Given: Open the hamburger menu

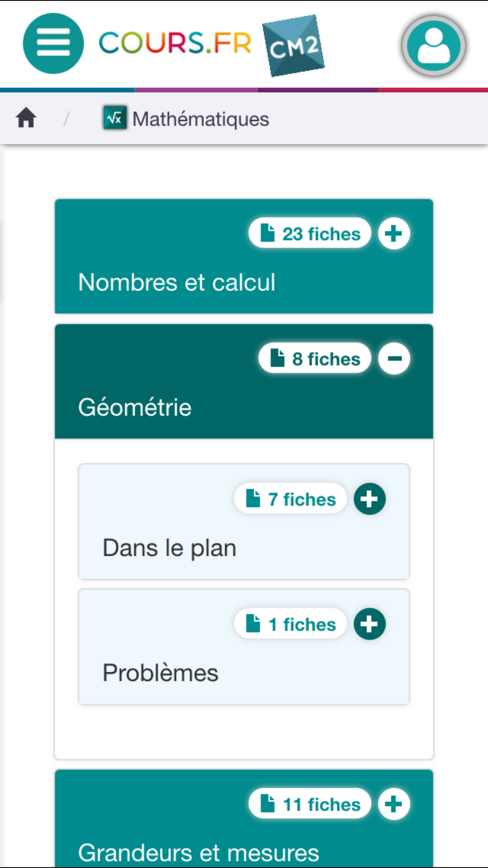Looking at the screenshot, I should pyautogui.click(x=53, y=43).
